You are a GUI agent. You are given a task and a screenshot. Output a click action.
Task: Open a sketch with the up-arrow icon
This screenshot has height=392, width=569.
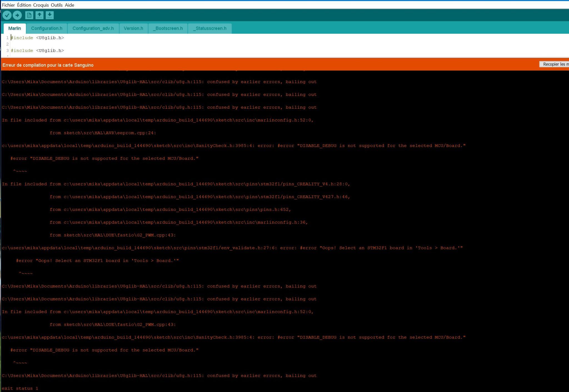click(39, 15)
